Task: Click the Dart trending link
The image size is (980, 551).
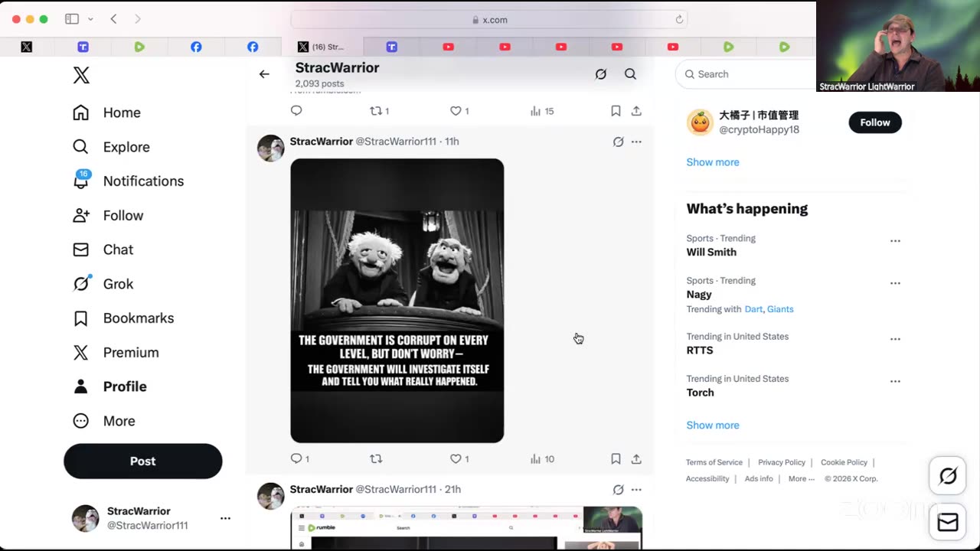Action: (x=753, y=309)
